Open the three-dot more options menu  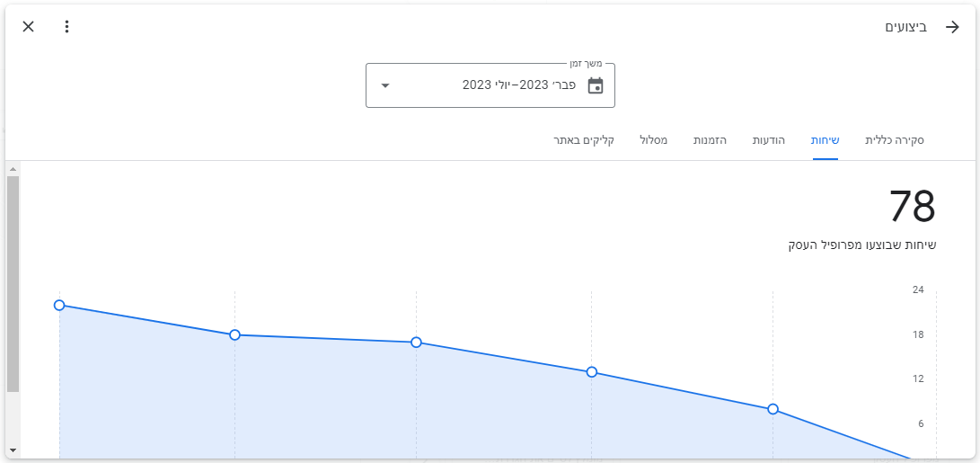click(x=66, y=27)
